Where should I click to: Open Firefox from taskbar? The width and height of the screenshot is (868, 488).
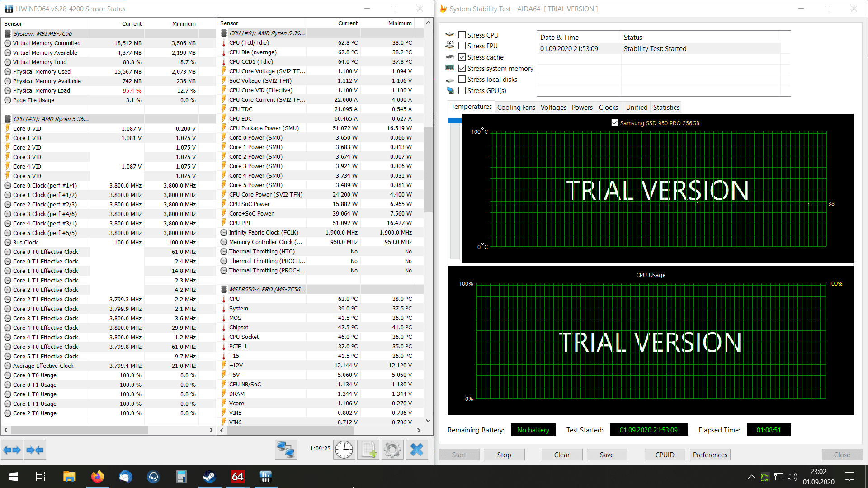(x=97, y=477)
